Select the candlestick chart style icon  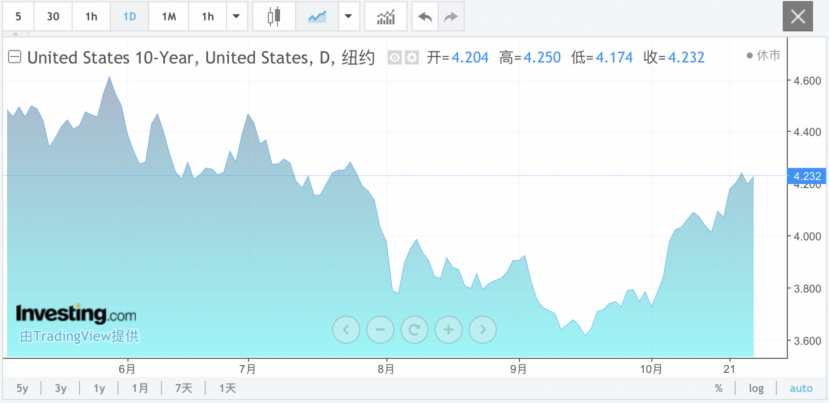(x=275, y=17)
